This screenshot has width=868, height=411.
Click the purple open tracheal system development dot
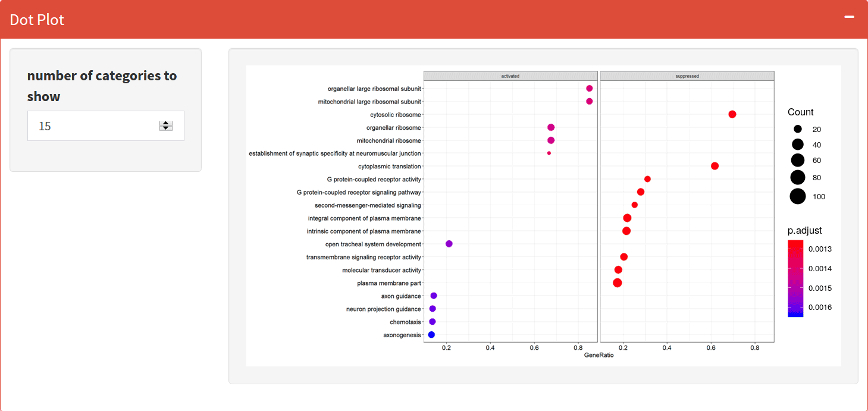point(449,244)
